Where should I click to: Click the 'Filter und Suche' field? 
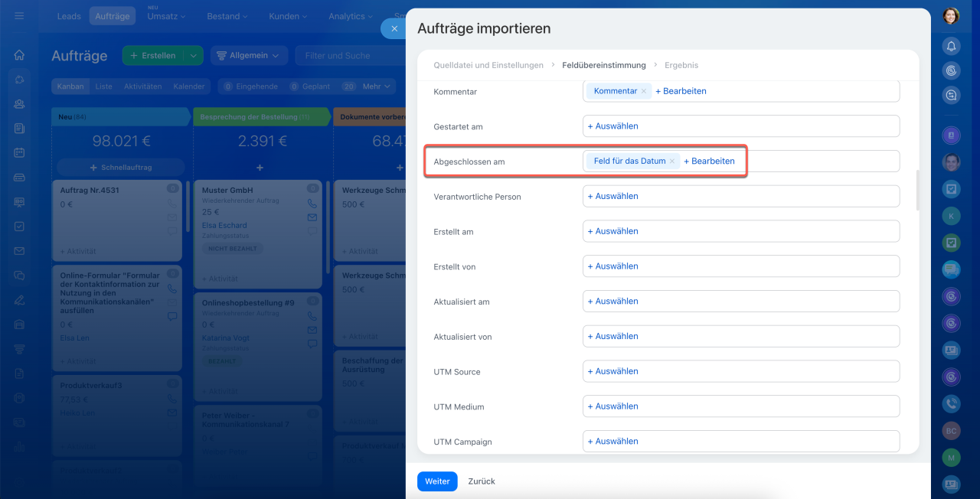point(348,55)
